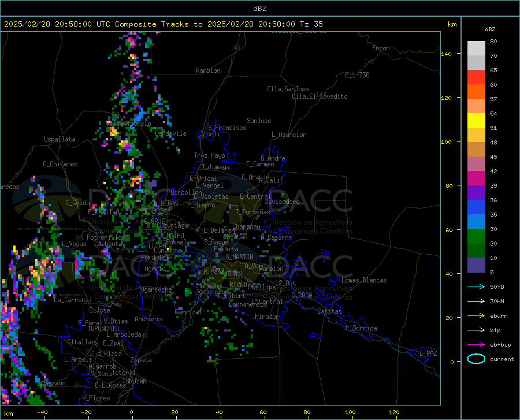The width and height of the screenshot is (520, 420).
Task: Click the 50YD cyan arrow legend icon
Action: 476,287
